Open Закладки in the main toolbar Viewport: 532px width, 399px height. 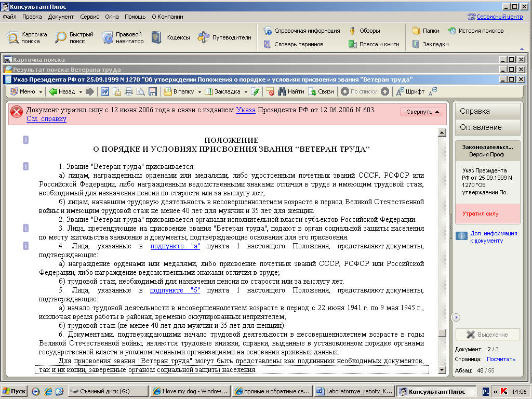coord(430,44)
